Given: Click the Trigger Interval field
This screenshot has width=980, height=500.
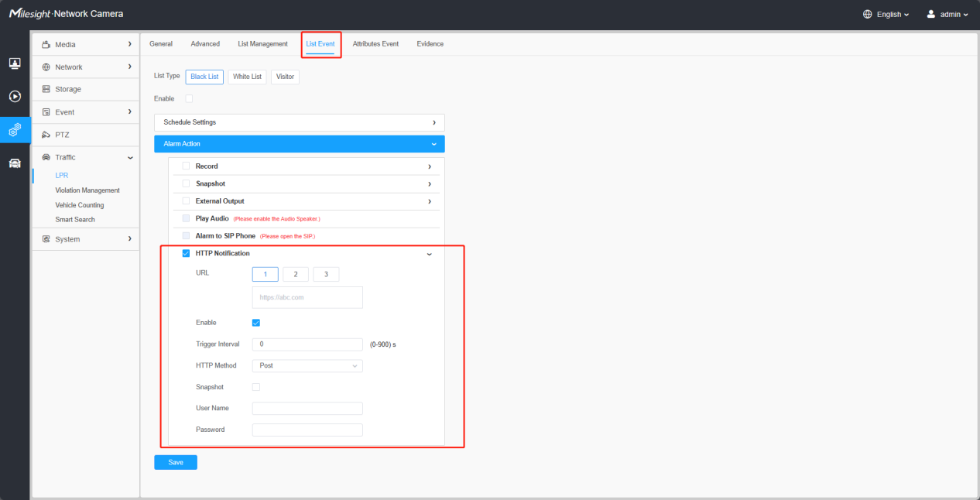Looking at the screenshot, I should click(x=307, y=344).
